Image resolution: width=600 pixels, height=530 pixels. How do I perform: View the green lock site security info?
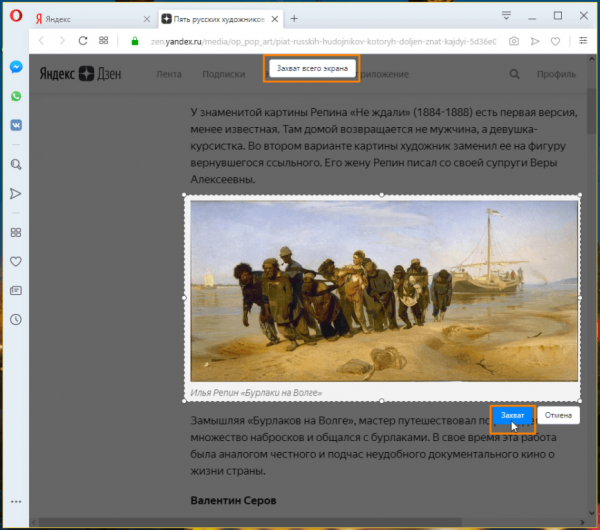135,41
